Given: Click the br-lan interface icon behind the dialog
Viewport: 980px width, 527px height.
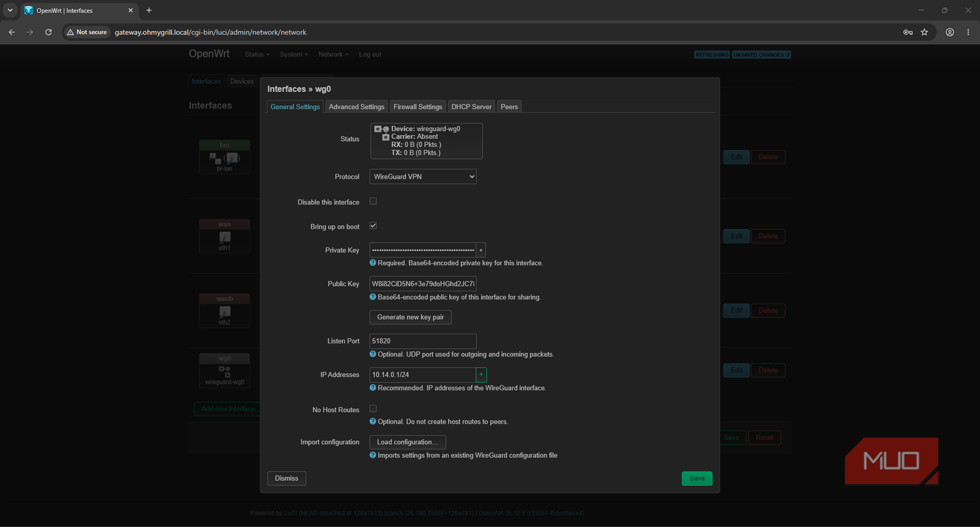Looking at the screenshot, I should point(224,158).
